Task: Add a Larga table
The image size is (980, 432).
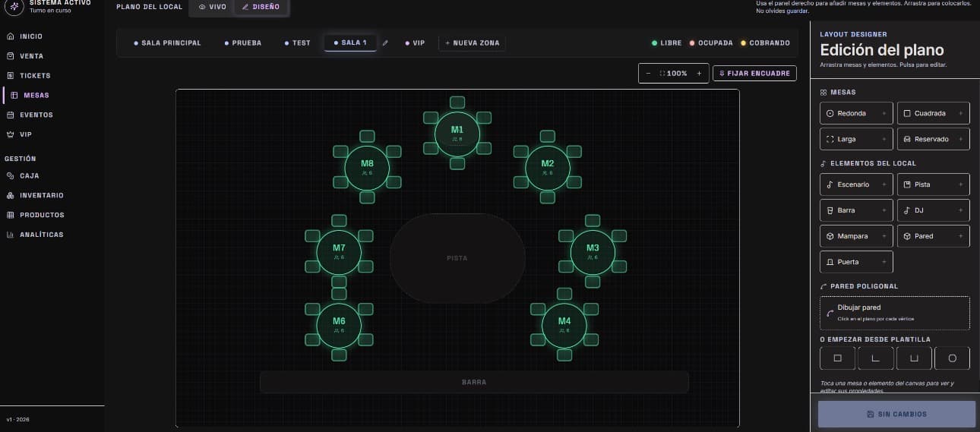Action: point(856,139)
